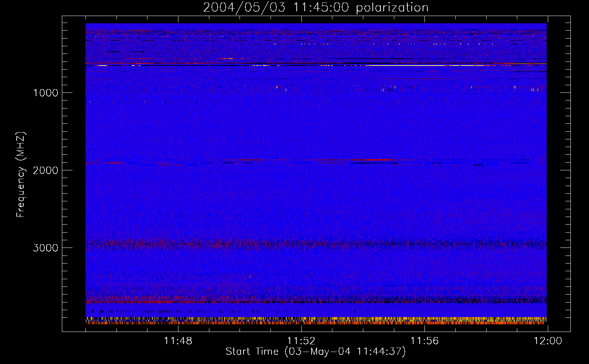Select the 'Frequency (MHZ)' axis label
589x364 pixels.
tap(21, 175)
